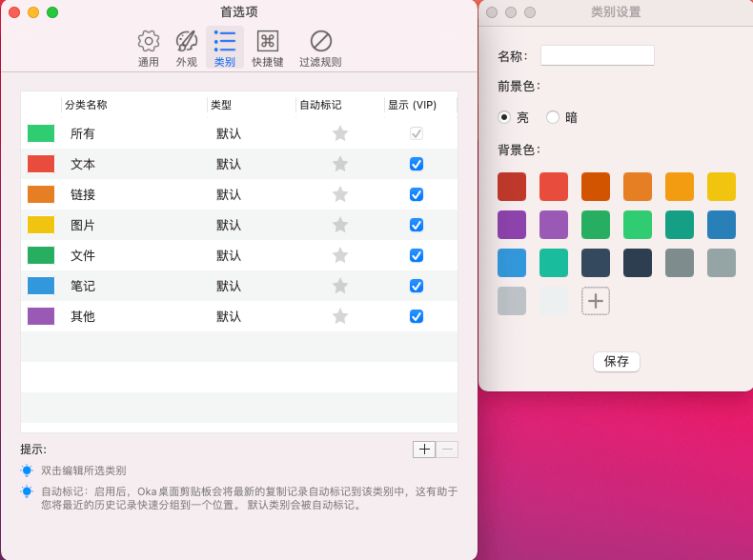
Task: Uncheck display checkbox for 文件 category
Action: click(x=417, y=255)
